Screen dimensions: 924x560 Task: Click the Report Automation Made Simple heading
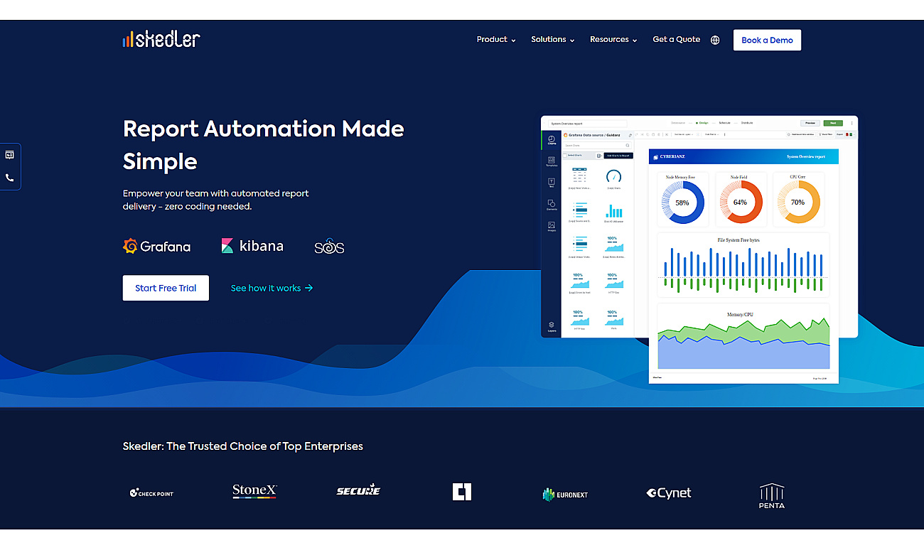coord(264,145)
